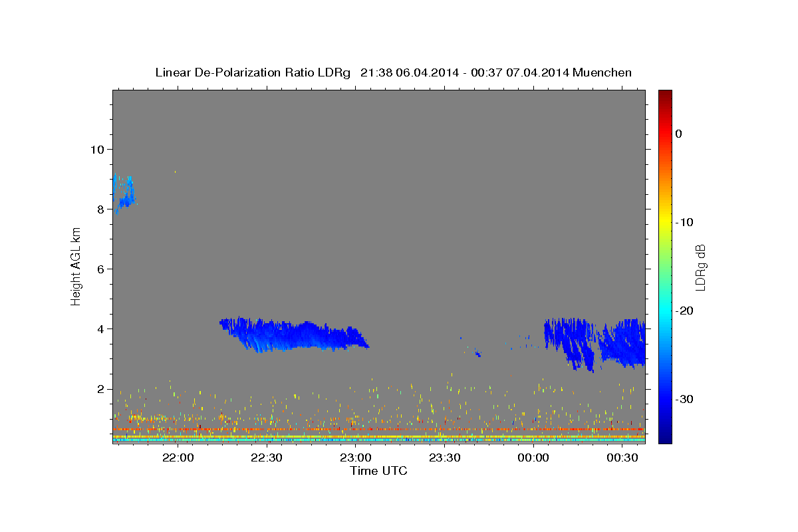Click the word "Muenchen" in the title

pyautogui.click(x=602, y=72)
